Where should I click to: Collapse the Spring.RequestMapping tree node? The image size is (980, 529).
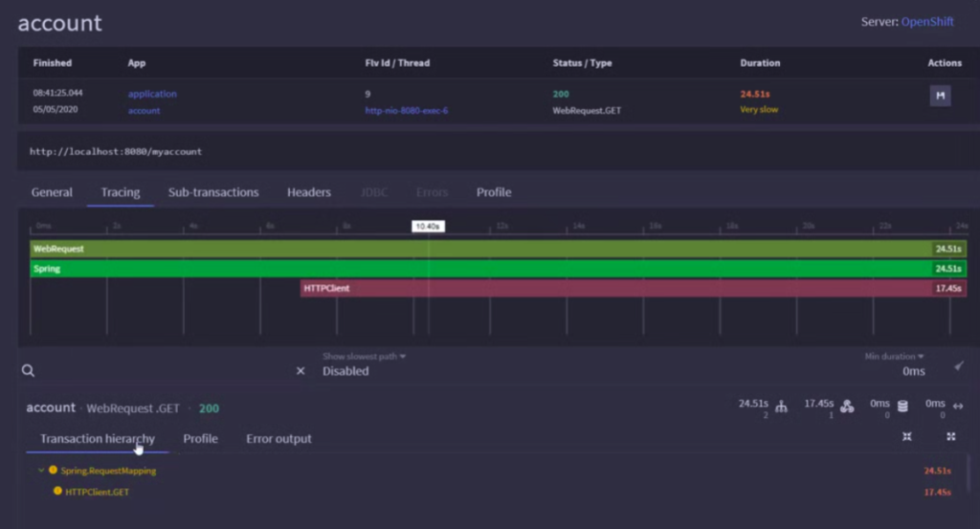[x=41, y=471]
